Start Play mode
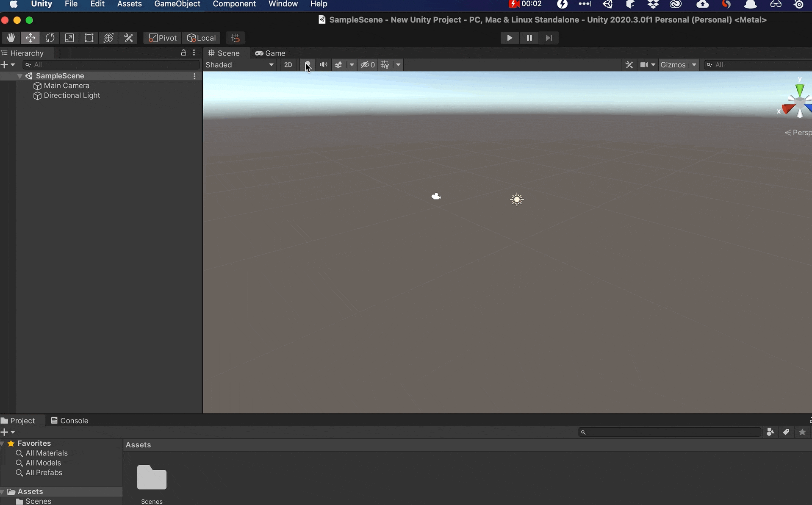This screenshot has width=812, height=505. pos(510,38)
